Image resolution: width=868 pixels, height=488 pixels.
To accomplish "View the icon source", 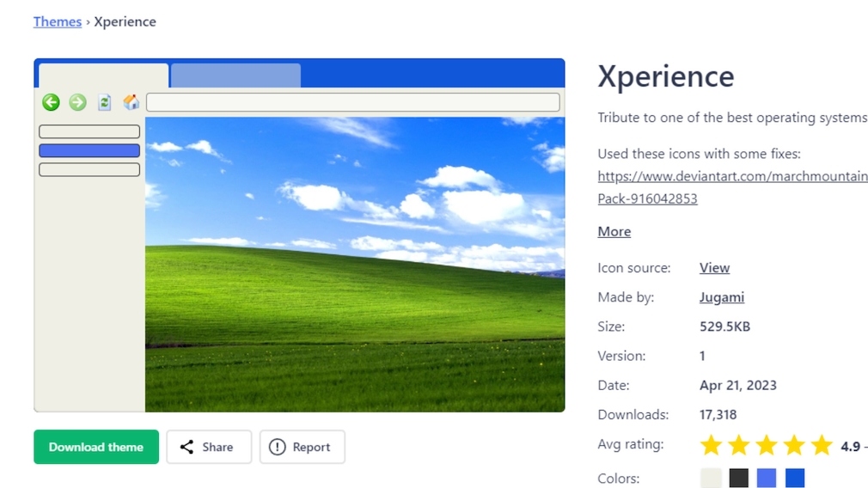I will [x=715, y=268].
